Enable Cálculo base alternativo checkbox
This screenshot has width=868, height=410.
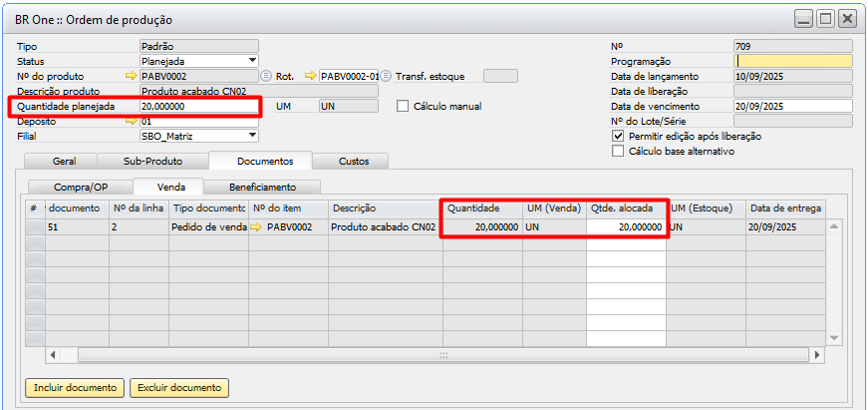point(618,152)
